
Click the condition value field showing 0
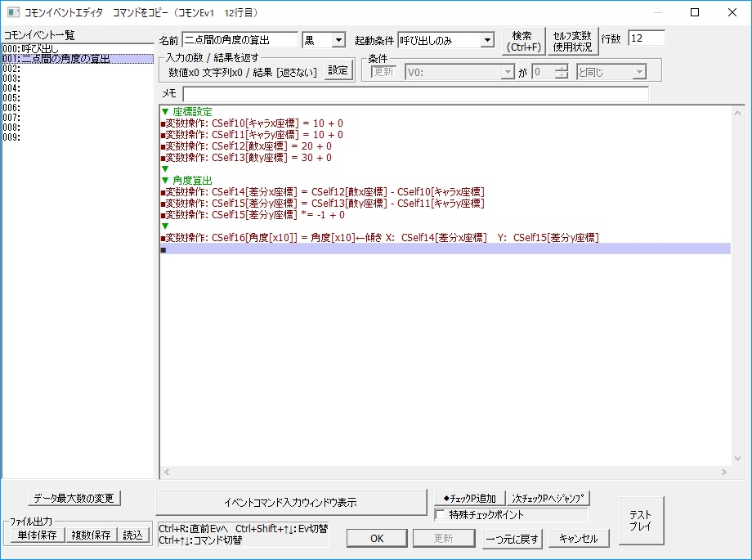click(544, 72)
